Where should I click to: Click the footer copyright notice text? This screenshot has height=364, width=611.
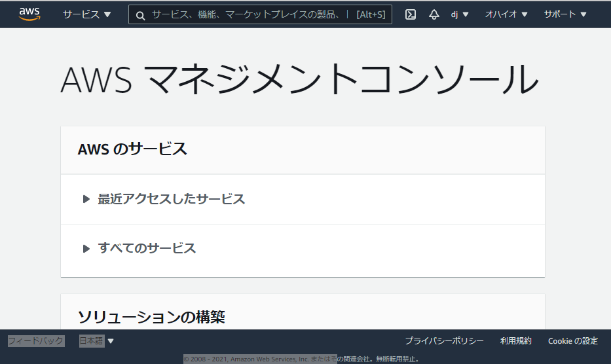pyautogui.click(x=301, y=359)
